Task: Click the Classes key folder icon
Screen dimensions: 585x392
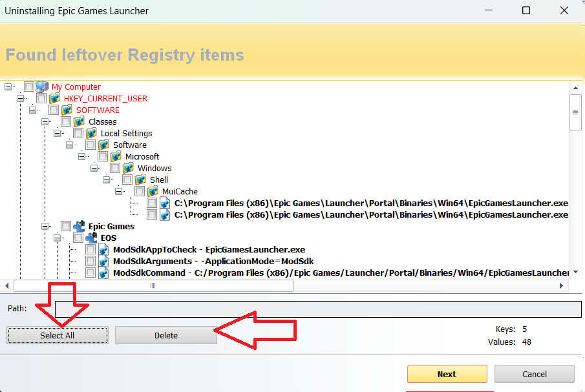Action: click(79, 121)
